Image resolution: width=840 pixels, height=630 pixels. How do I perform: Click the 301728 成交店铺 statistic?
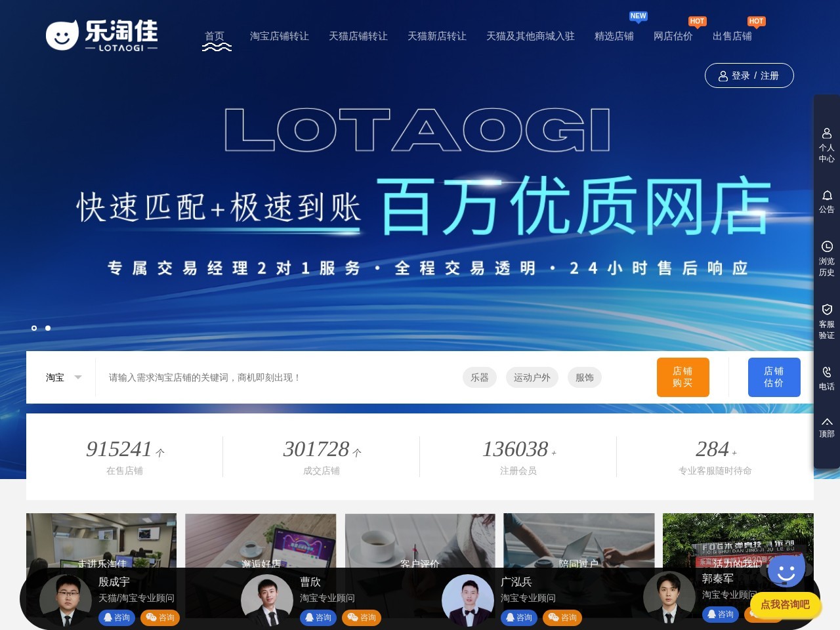click(322, 457)
